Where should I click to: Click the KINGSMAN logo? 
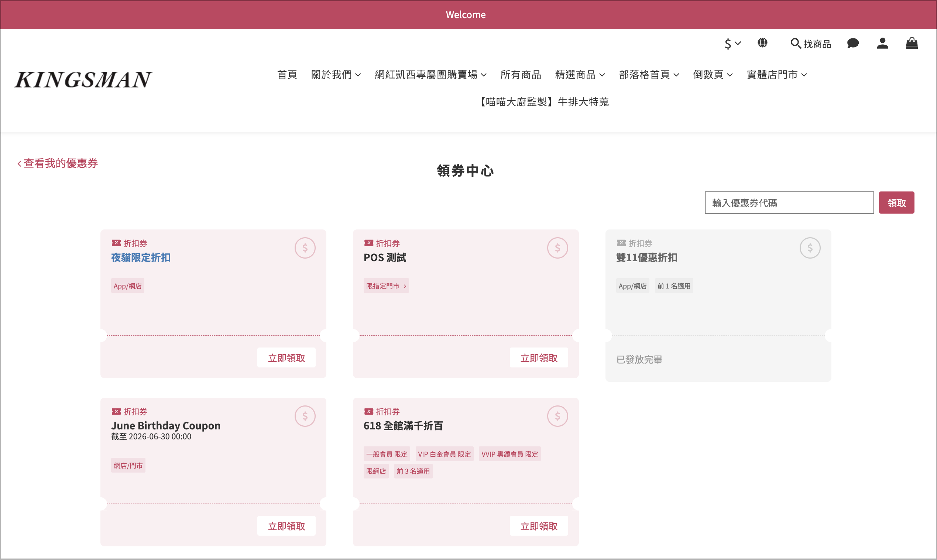(x=83, y=80)
